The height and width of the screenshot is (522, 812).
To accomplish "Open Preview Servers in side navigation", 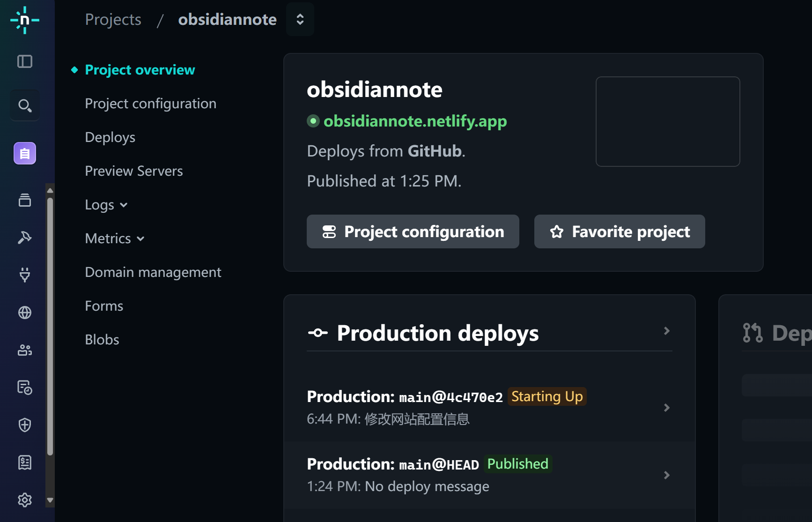I will point(134,171).
